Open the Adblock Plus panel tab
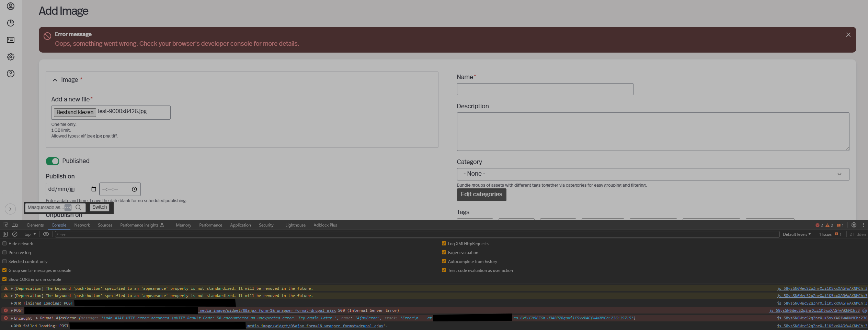The width and height of the screenshot is (868, 330). pos(325,225)
